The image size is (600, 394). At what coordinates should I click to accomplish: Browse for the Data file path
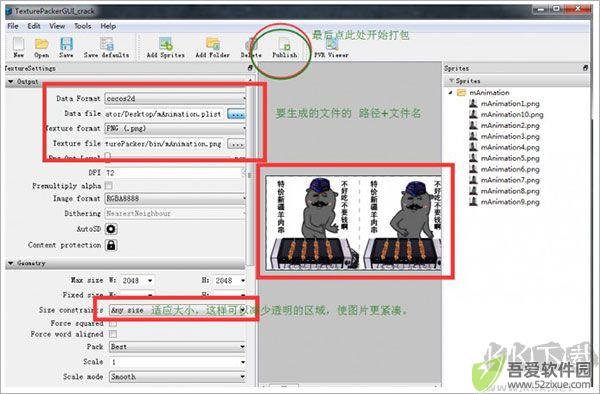[236, 114]
